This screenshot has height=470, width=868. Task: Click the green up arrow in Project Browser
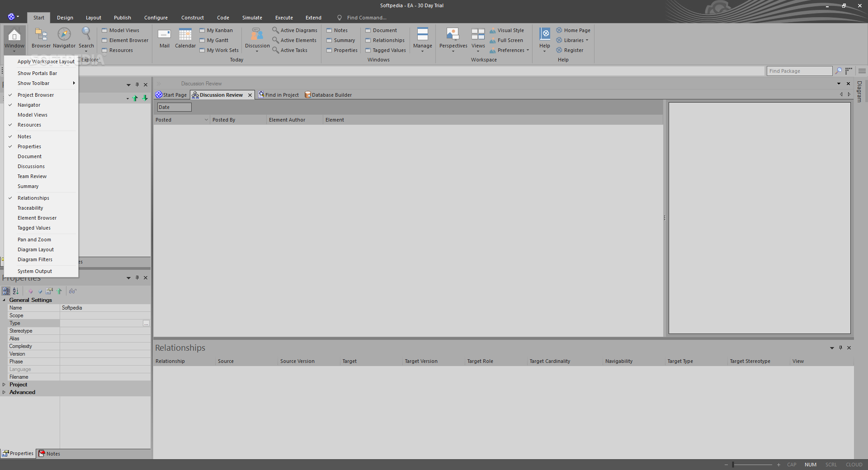tap(135, 98)
